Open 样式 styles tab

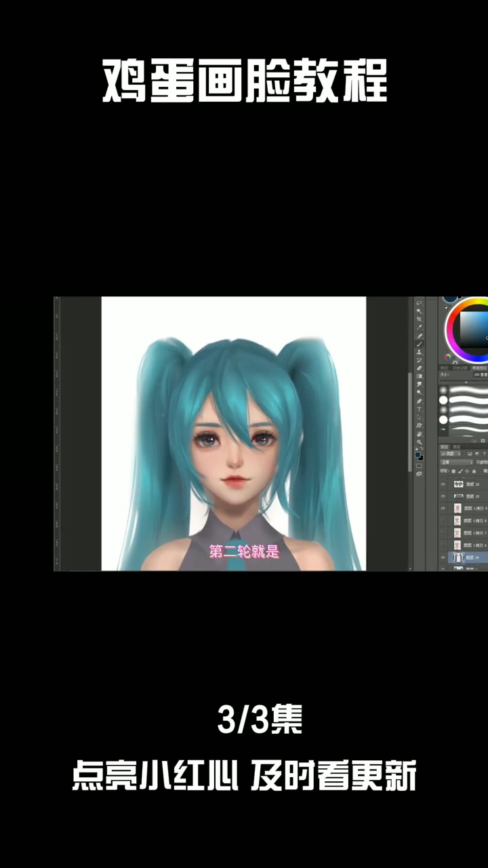click(x=445, y=368)
